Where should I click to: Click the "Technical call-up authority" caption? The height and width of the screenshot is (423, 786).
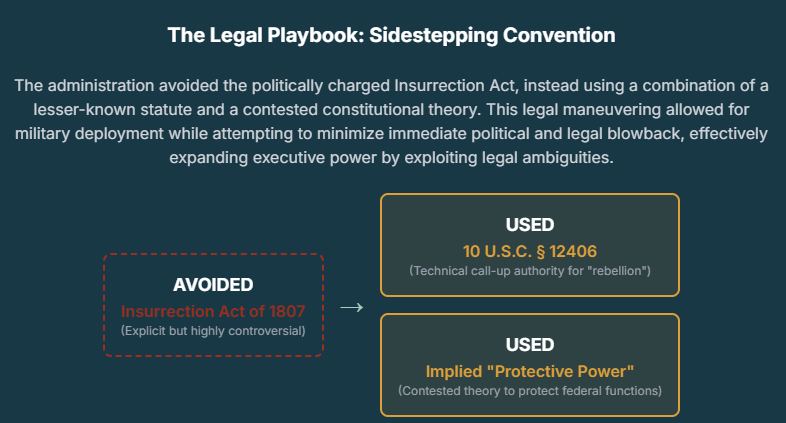pos(530,271)
